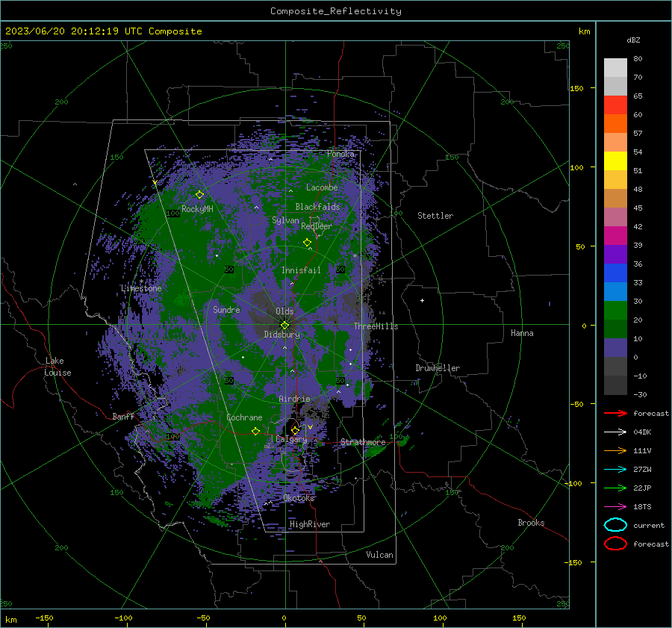Click the yellow diamond marker below RedDeer
Screen dimensions: 672x628
click(x=307, y=242)
